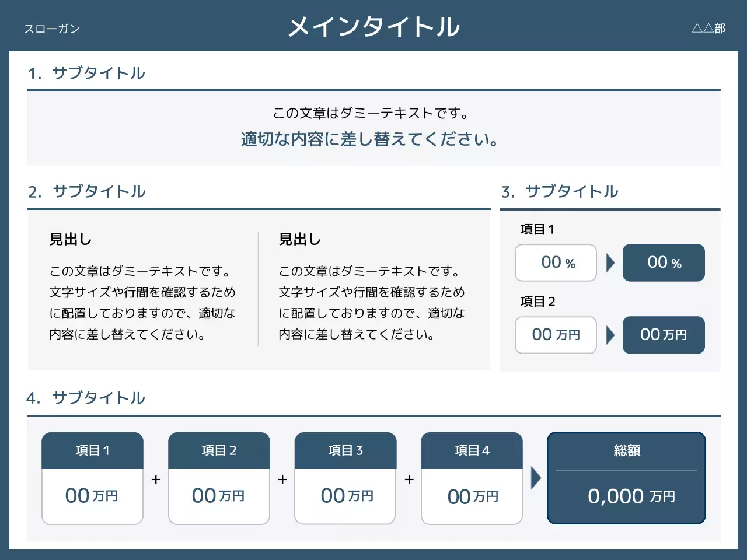Select the white 00% box under 項目1

click(x=556, y=263)
